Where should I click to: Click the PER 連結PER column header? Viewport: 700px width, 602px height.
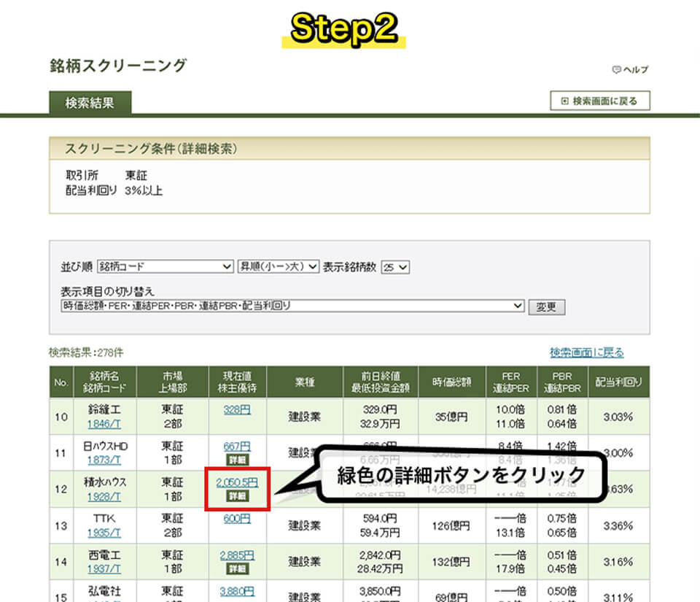(511, 382)
